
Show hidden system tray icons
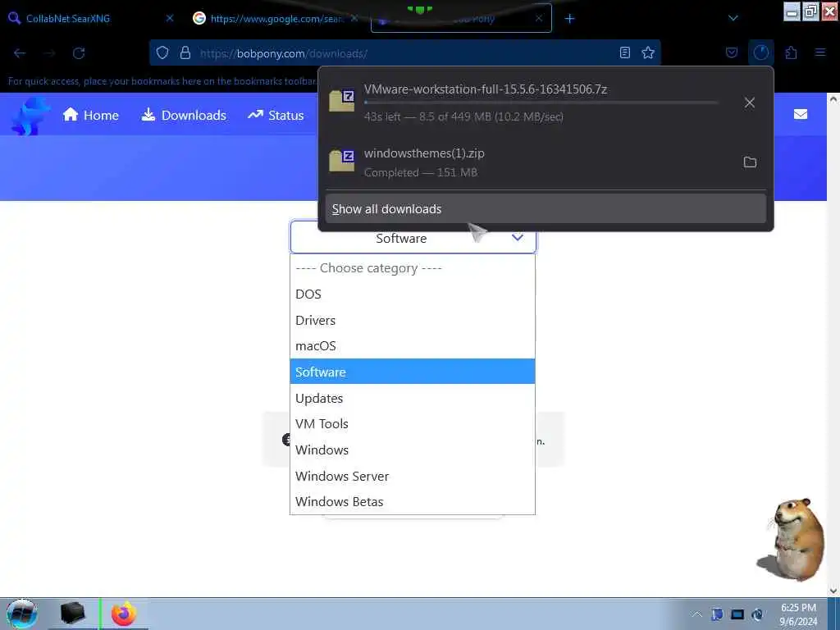pos(696,614)
